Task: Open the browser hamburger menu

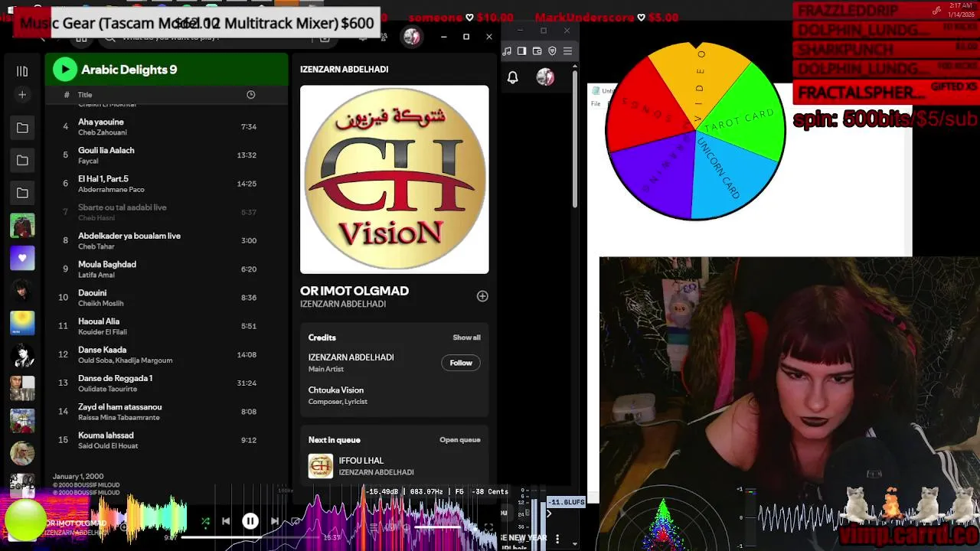Action: (x=567, y=51)
